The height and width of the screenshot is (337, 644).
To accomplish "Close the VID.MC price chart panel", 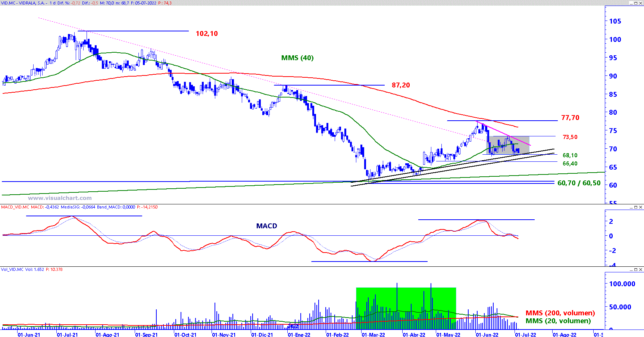I will (641, 3).
